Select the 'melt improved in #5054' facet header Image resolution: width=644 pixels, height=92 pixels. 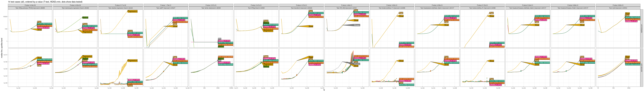(618, 8)
